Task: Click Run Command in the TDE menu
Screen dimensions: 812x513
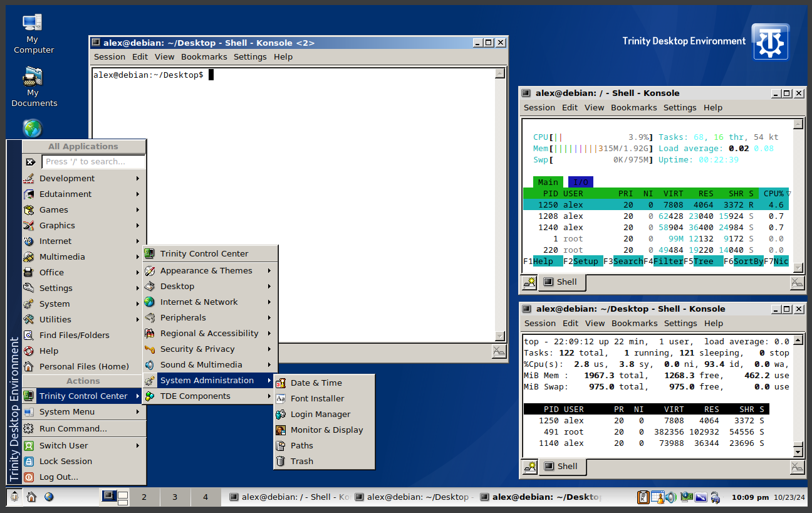Action: click(73, 428)
